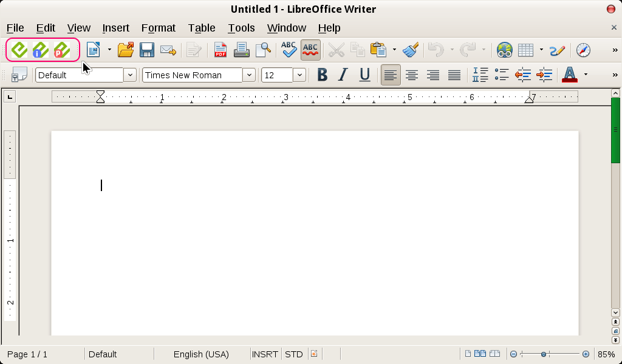
Task: Open the Tools menu
Action: [x=241, y=28]
